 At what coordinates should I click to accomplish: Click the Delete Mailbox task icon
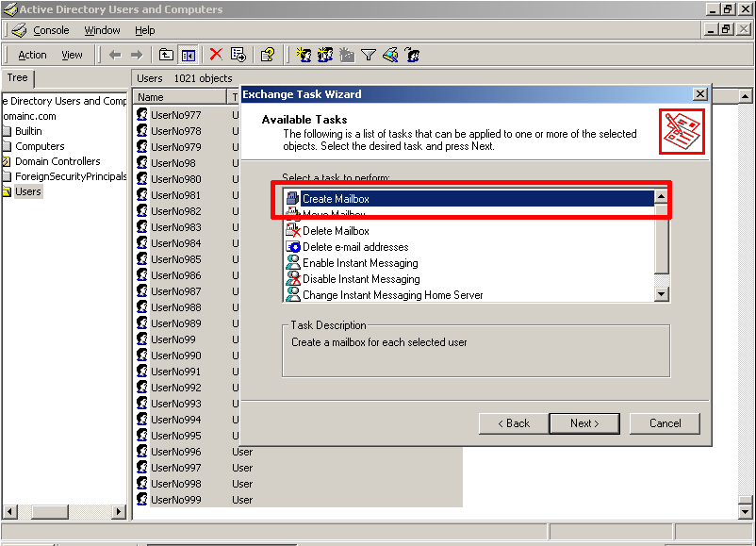coord(293,230)
